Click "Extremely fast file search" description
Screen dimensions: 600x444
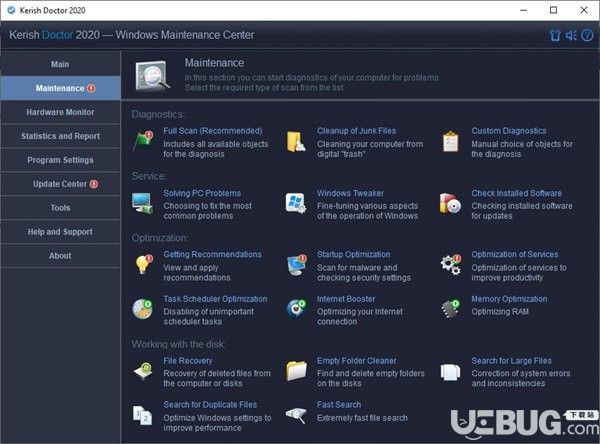pos(362,418)
